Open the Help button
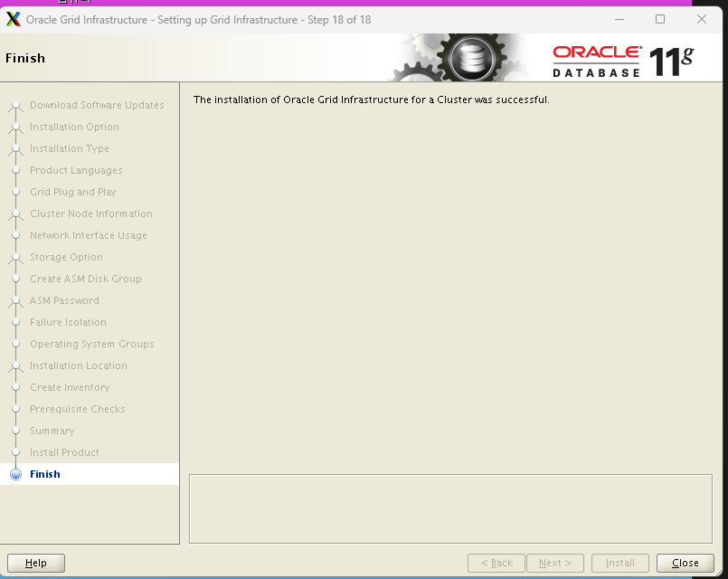728x579 pixels. (x=36, y=563)
